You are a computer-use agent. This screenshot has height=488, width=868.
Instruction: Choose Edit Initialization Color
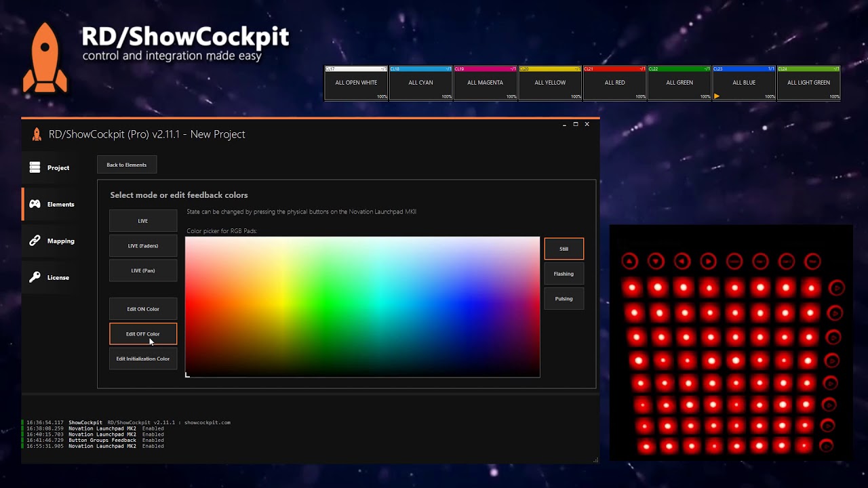143,359
